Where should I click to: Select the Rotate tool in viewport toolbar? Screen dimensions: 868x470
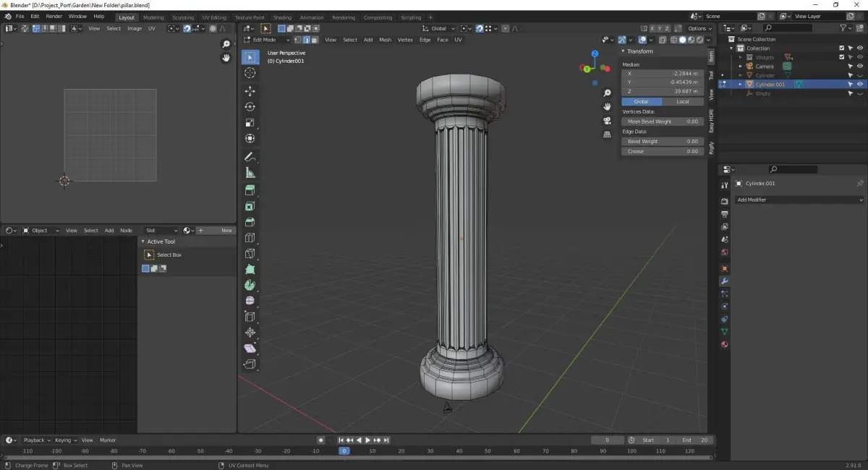(x=250, y=107)
